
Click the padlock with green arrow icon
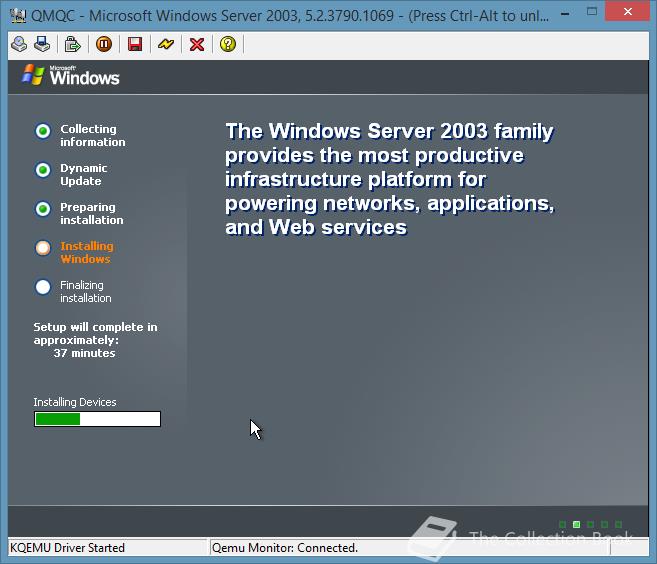pos(72,44)
